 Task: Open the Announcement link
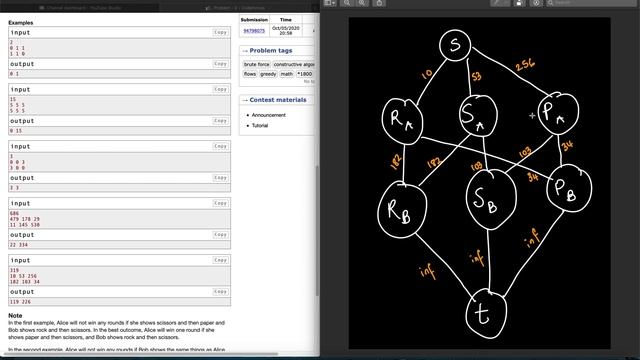269,115
